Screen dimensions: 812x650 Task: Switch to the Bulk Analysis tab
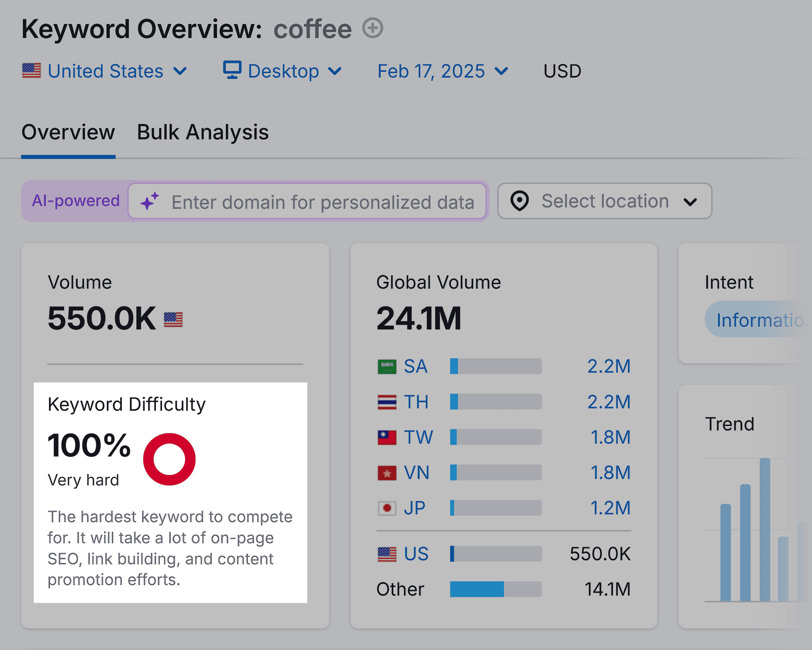(202, 132)
